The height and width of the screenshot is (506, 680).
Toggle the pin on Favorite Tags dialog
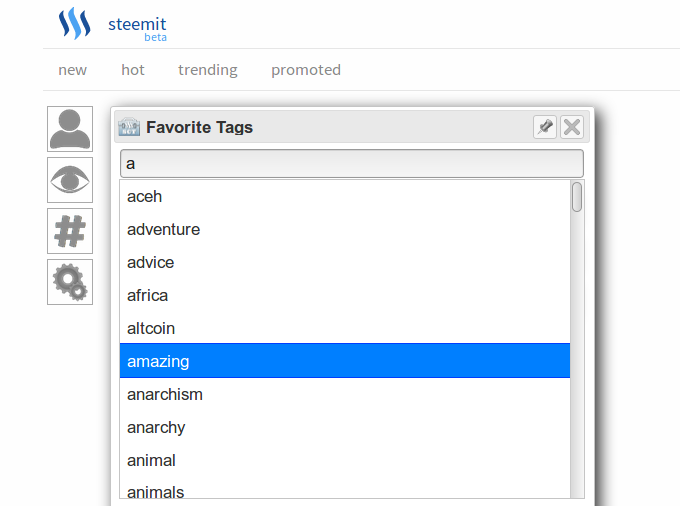(x=545, y=127)
